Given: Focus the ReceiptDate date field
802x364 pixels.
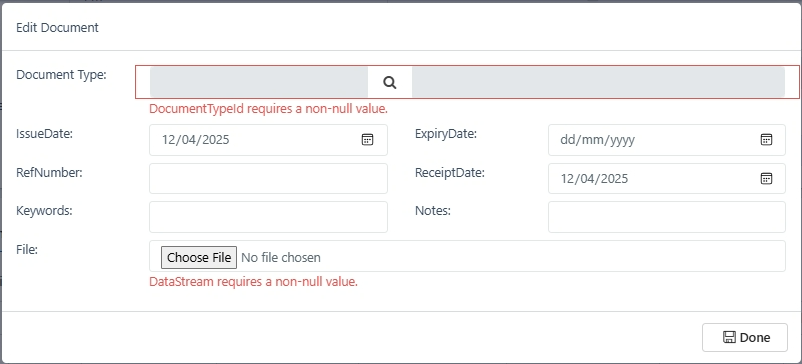Looking at the screenshot, I should [x=666, y=178].
